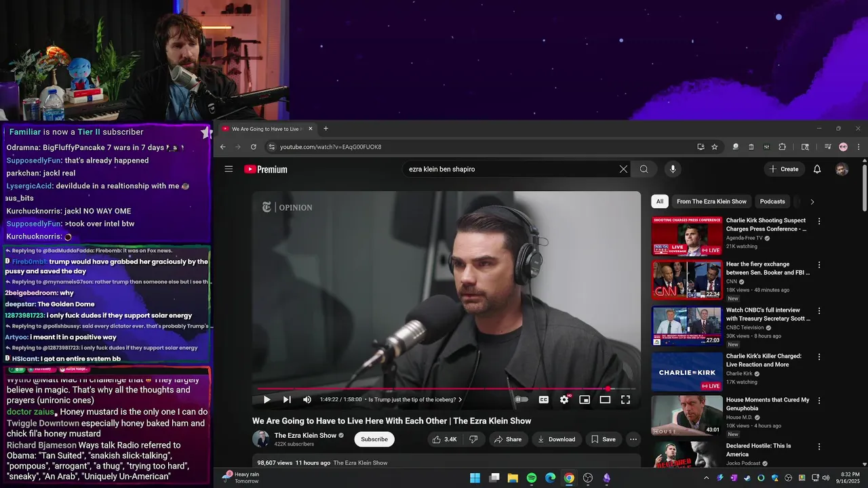Image resolution: width=868 pixels, height=488 pixels.
Task: Like the video (3.4K)
Action: point(445,439)
